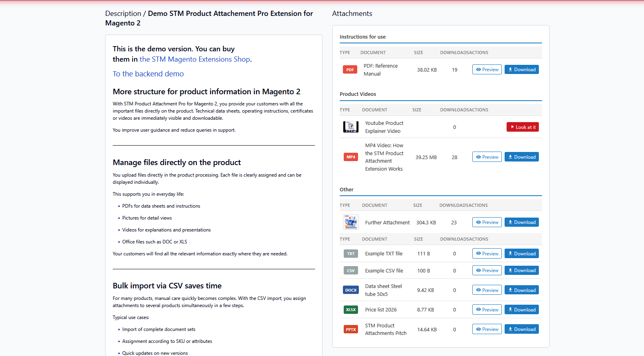Click 'Further Attachment' document name
Screen dimensions: 644x356
pyautogui.click(x=387, y=223)
